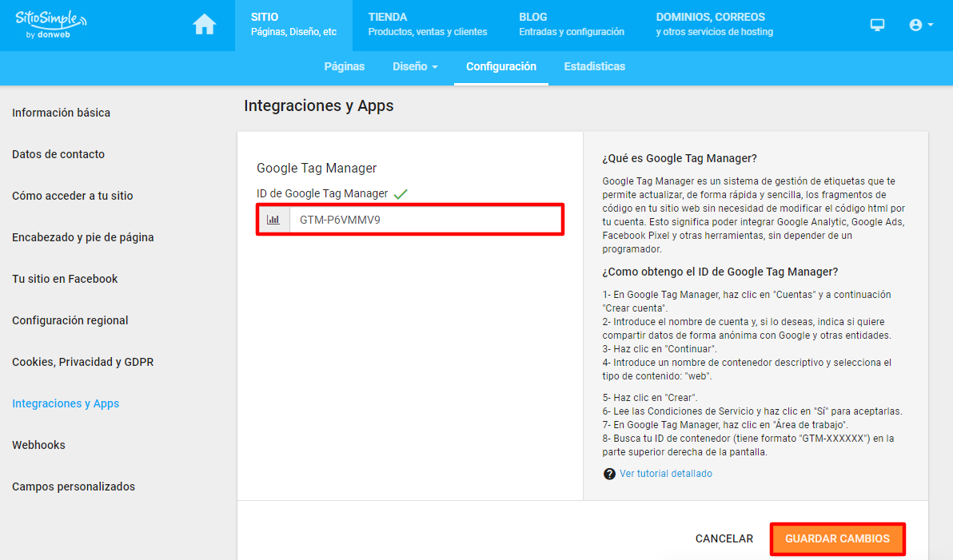Open Cómo acceder a tu sitio
Image resolution: width=953 pixels, height=560 pixels.
coord(72,196)
